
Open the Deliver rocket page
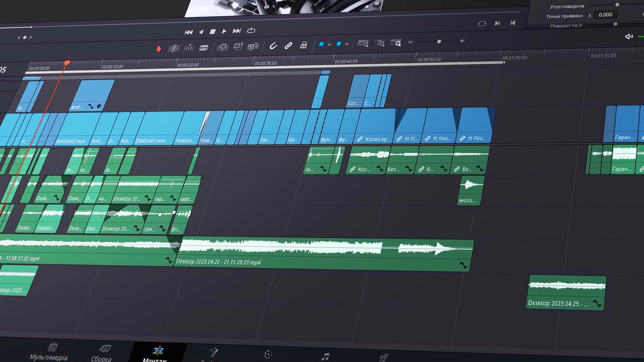[x=383, y=357]
